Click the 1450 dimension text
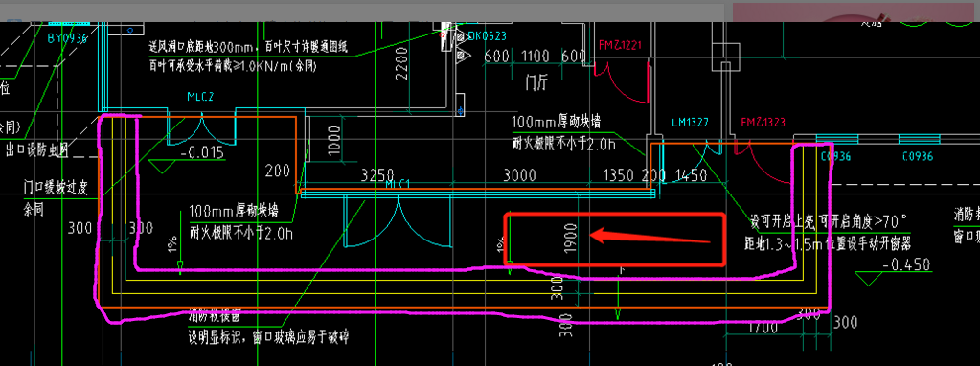Screen dimensions: 980x366 pyautogui.click(x=691, y=175)
